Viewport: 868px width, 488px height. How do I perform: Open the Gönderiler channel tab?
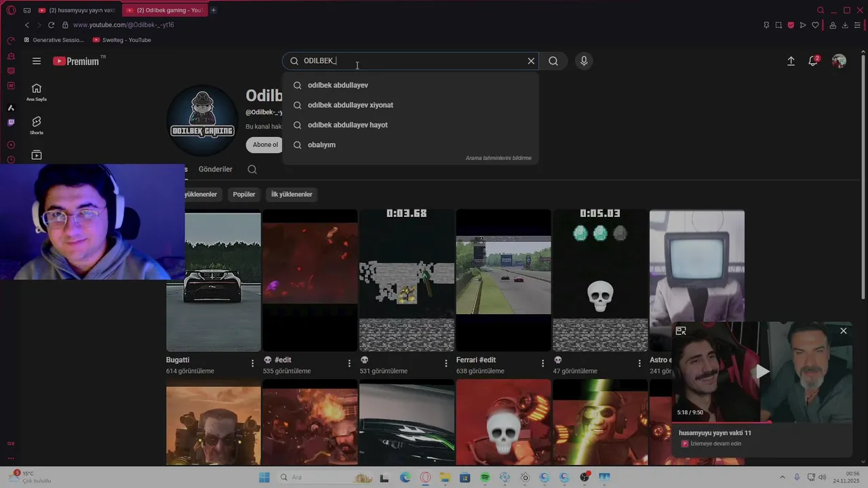coord(216,169)
